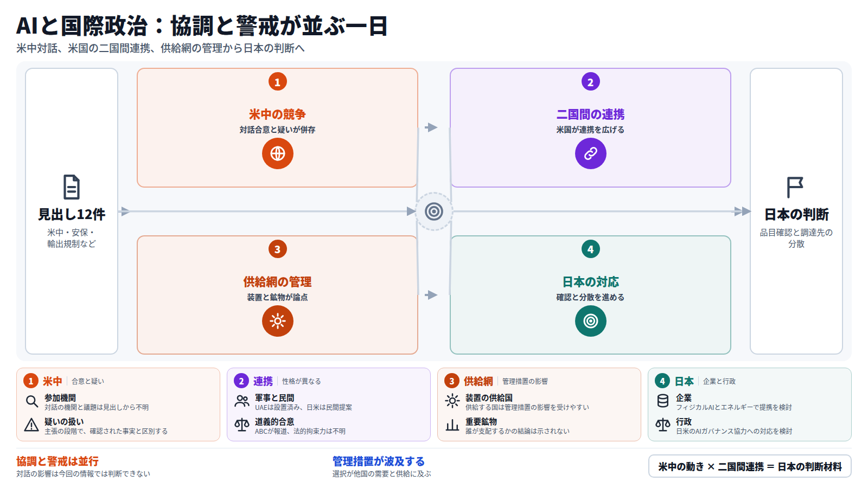Screen dimensions: 868x488
Task: Click the text 品目確認と調達先の分散
Action: click(796, 238)
